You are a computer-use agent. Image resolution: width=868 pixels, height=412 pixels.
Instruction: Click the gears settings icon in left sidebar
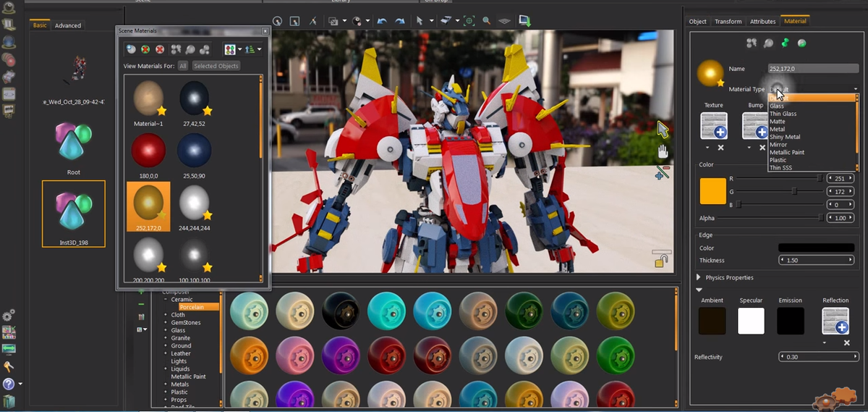tap(9, 316)
